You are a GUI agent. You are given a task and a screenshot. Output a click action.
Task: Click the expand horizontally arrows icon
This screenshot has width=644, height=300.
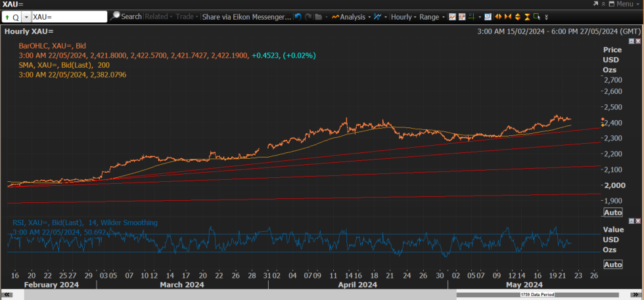(498, 17)
